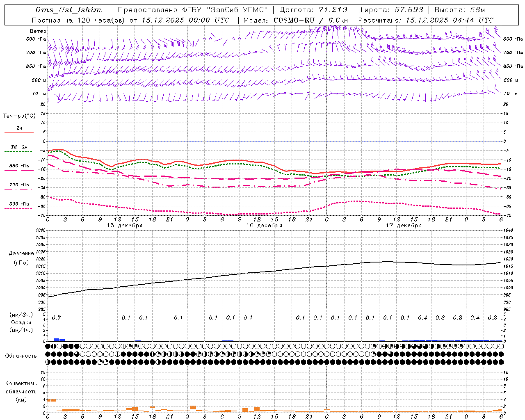This screenshot has width=525, height=420.
Task: Click the station name Oms_Ust_Ishim in header
Action: (x=68, y=10)
